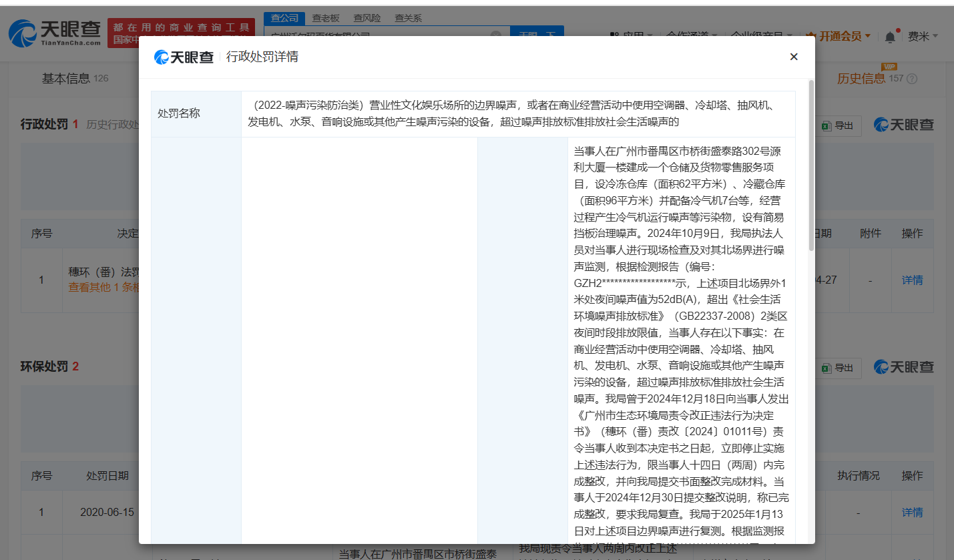This screenshot has width=954, height=560.
Task: Expand the 应用 dropdown menu
Action: click(x=632, y=35)
